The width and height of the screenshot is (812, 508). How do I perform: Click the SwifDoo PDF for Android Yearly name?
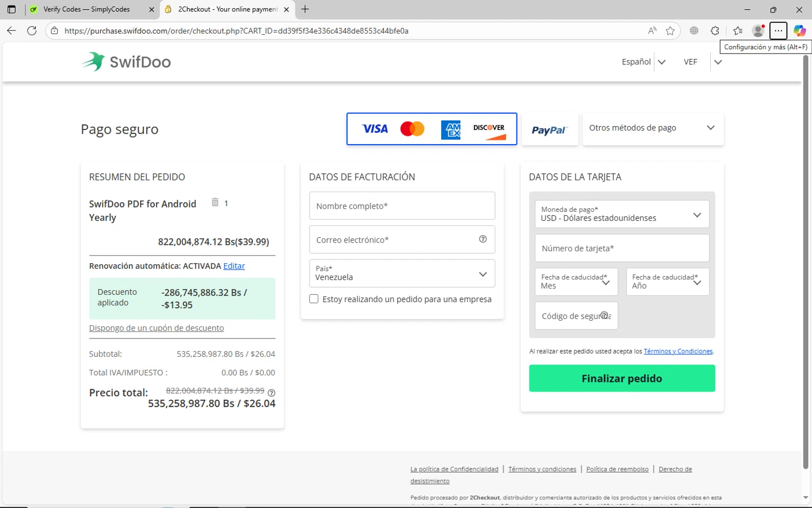click(142, 211)
